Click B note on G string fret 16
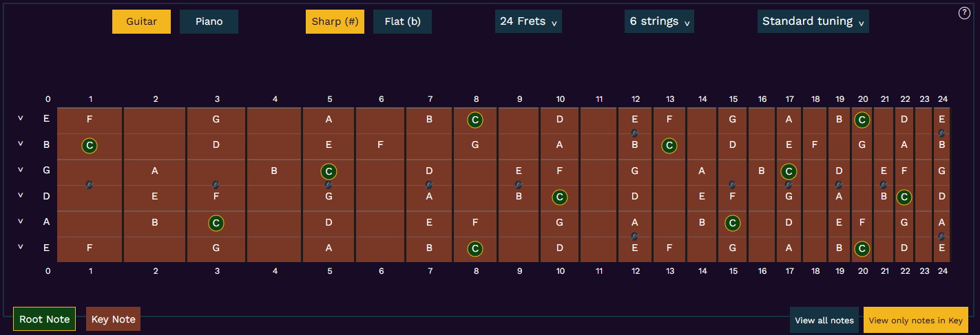Image resolution: width=980 pixels, height=335 pixels. tap(762, 171)
